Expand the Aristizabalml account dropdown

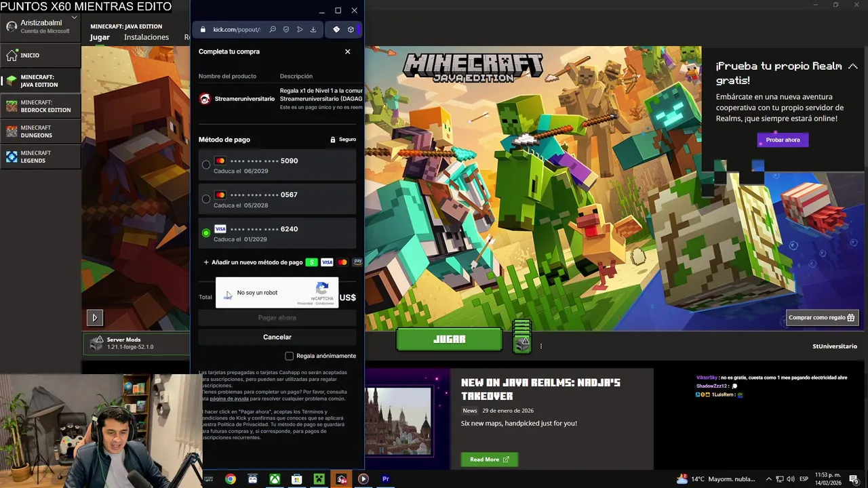point(73,18)
